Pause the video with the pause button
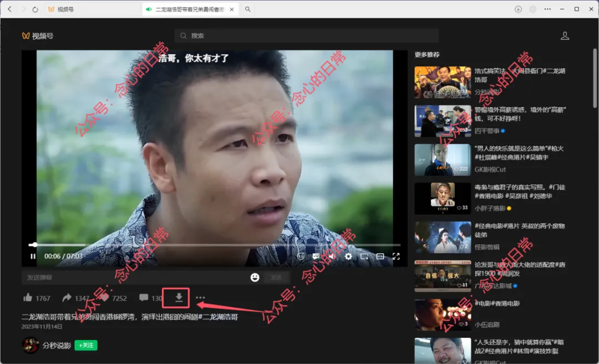Image resolution: width=599 pixels, height=364 pixels. coord(32,256)
